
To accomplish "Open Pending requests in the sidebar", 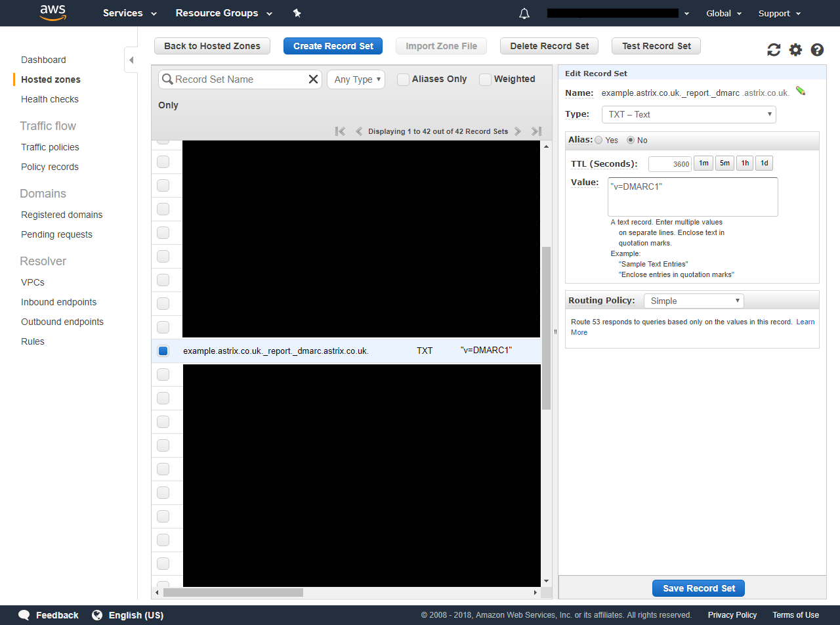I will click(x=56, y=234).
